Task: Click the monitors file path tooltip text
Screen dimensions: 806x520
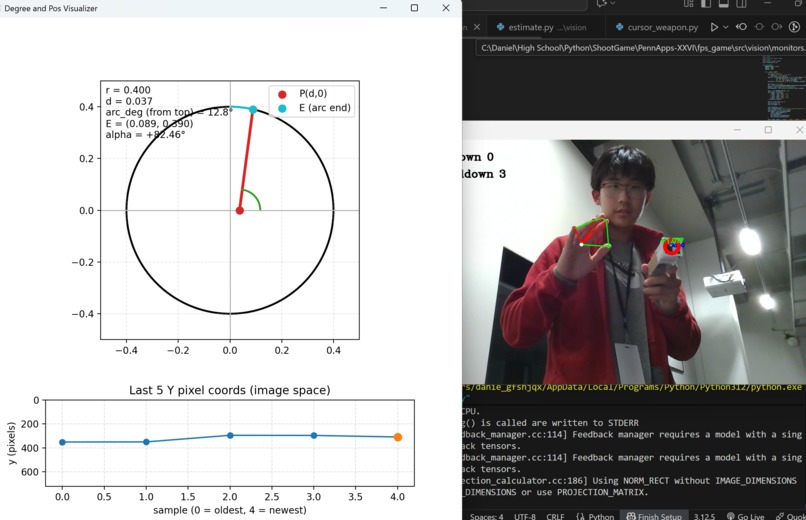Action: pyautogui.click(x=643, y=48)
